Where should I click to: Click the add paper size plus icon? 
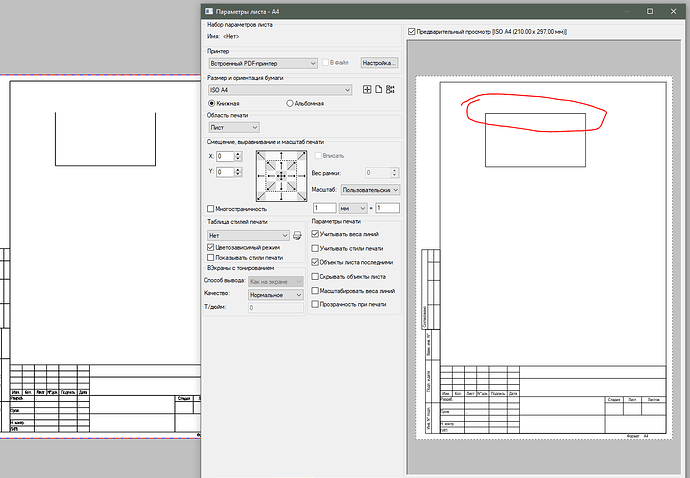coord(367,90)
